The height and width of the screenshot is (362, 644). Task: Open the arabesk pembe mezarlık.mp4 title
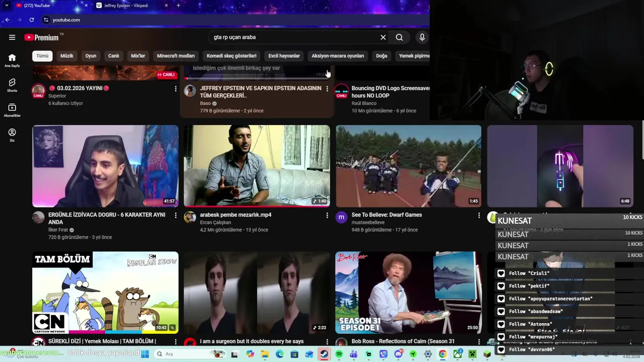coord(235,215)
